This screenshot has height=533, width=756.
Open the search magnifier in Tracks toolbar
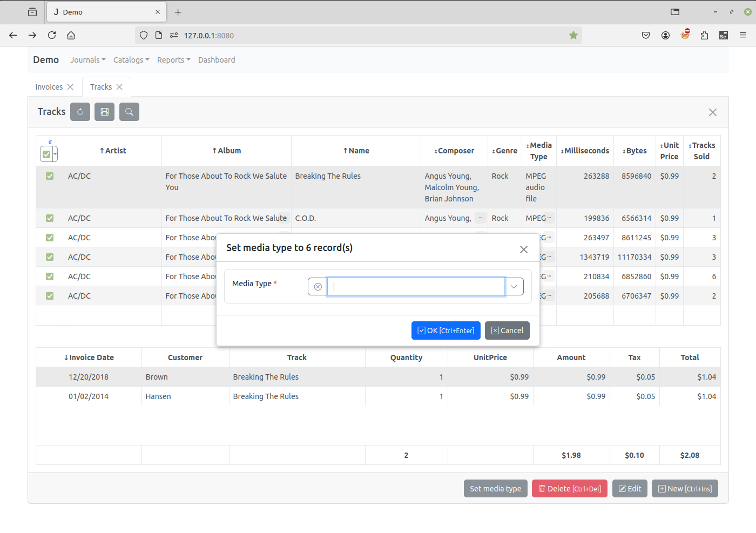tap(129, 112)
